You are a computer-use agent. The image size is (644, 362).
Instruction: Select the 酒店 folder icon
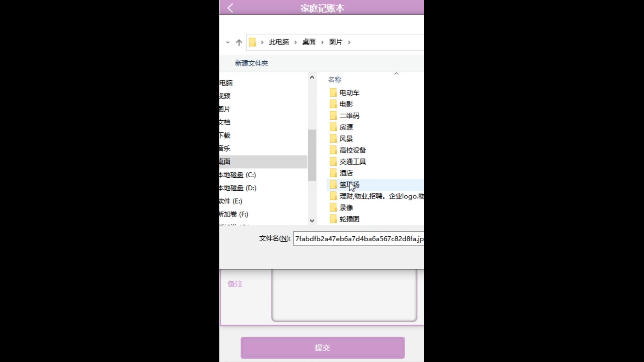click(333, 173)
